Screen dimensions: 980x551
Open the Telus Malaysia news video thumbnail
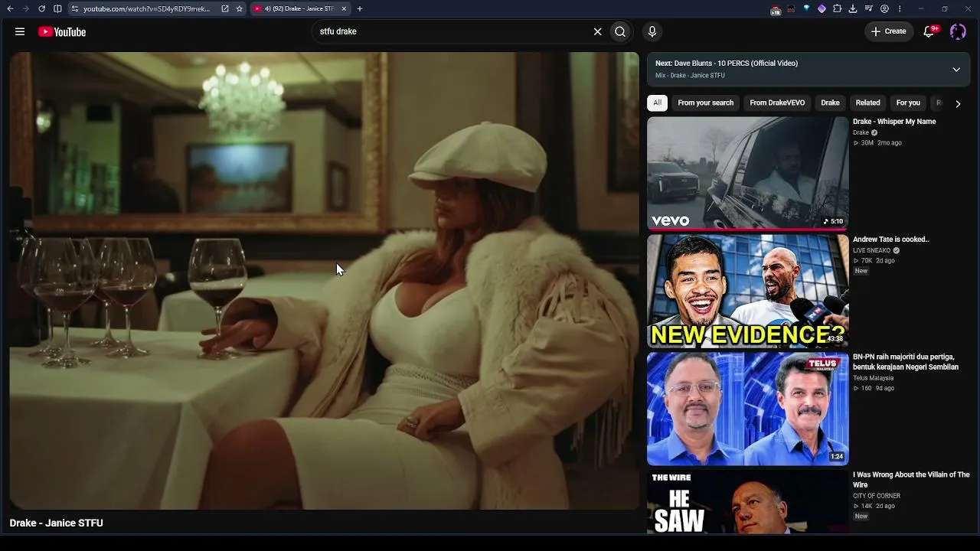point(748,409)
